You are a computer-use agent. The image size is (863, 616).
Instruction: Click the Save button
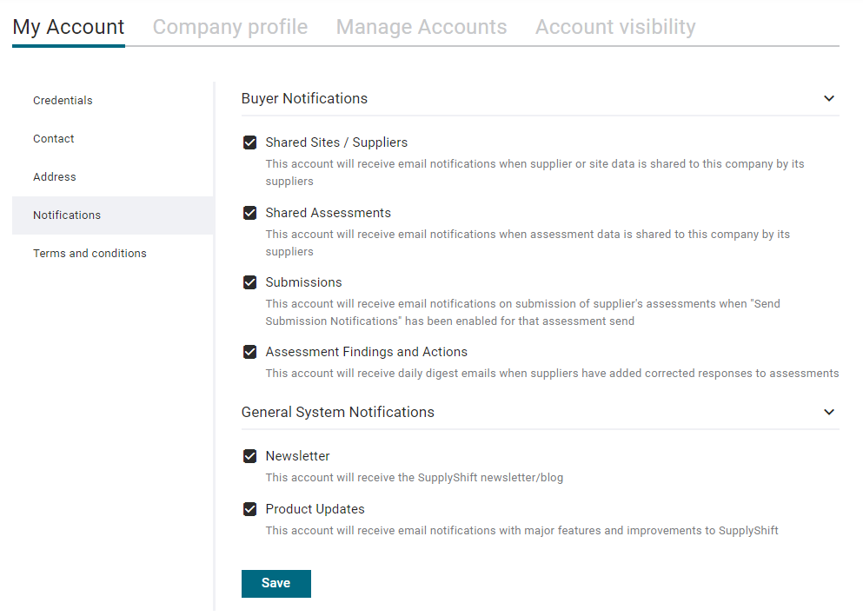tap(276, 584)
